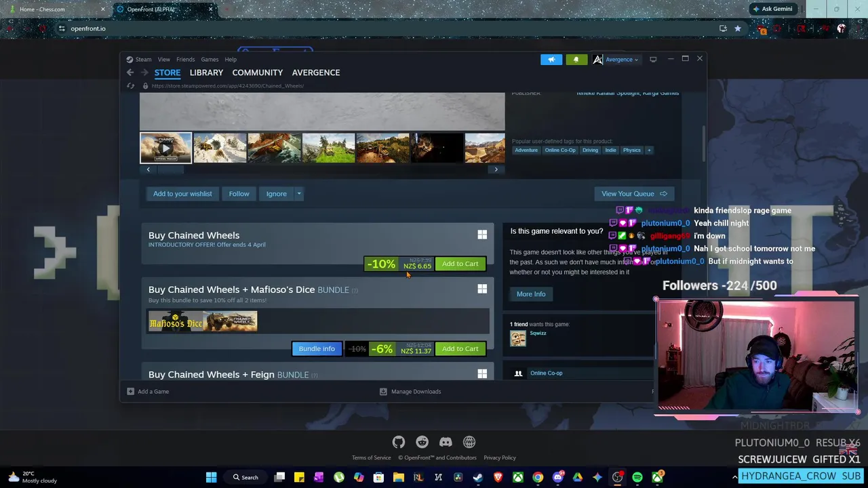
Task: Open the Online Co-op feature link
Action: point(547,373)
